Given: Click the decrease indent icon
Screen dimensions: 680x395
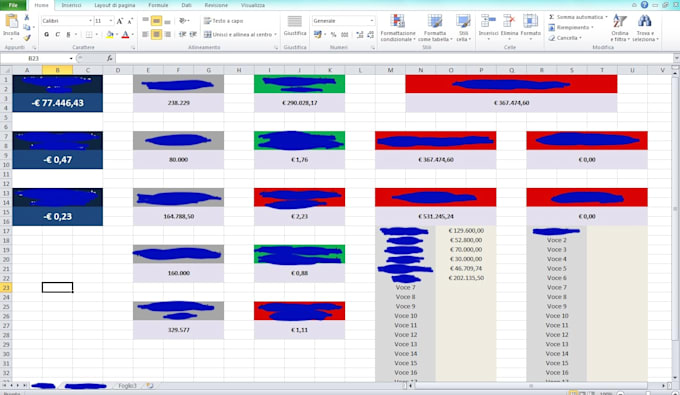Looking at the screenshot, I should click(183, 34).
